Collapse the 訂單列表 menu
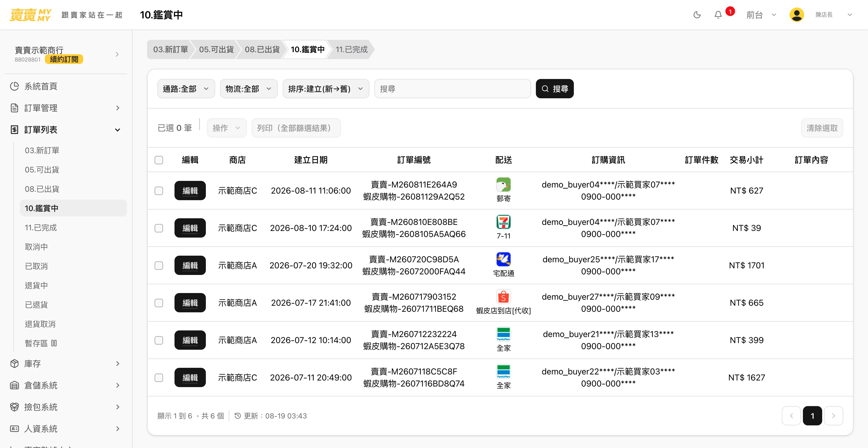This screenshot has width=868, height=448. [118, 130]
